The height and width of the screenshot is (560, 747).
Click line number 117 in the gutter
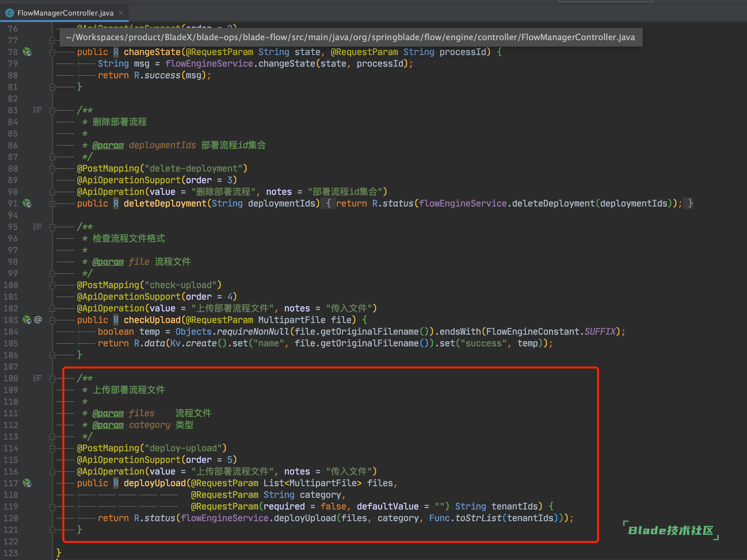(11, 483)
